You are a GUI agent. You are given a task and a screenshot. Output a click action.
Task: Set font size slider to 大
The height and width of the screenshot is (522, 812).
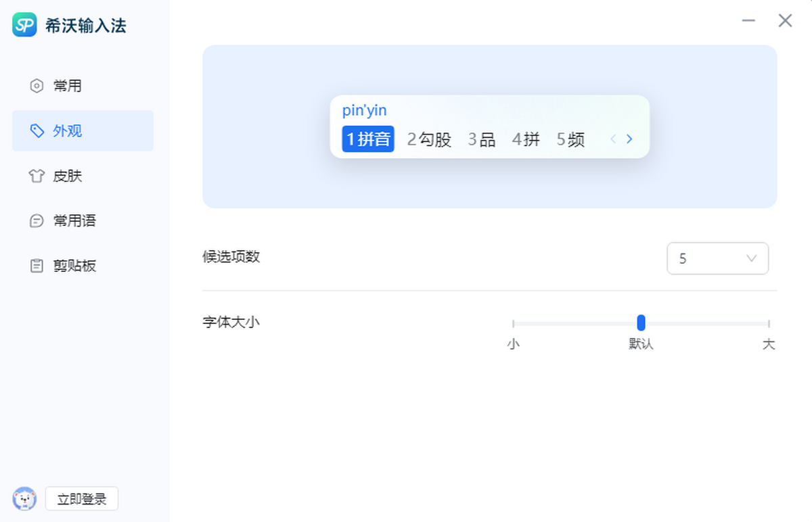(x=769, y=324)
